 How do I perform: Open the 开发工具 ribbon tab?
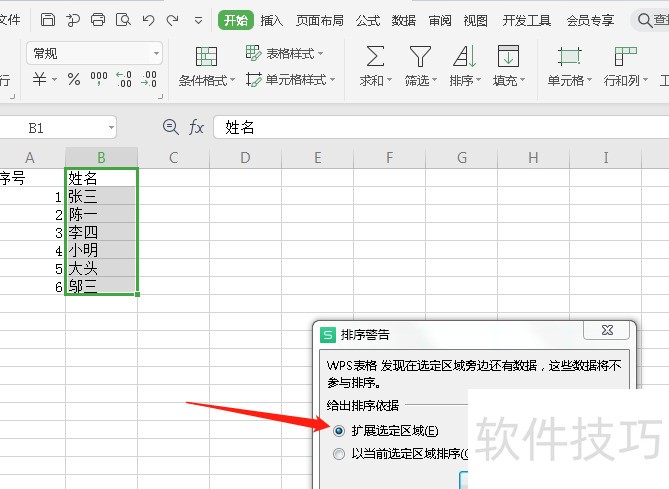(526, 20)
